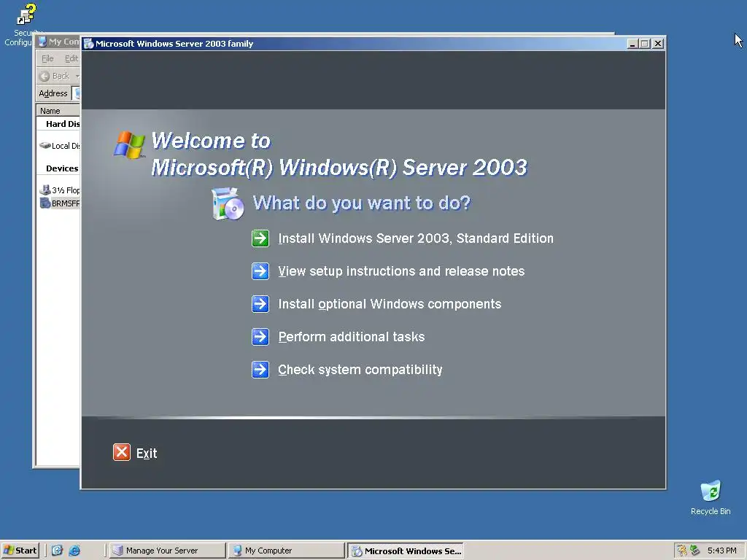Minimize the Windows Server 2003 family window
The width and height of the screenshot is (747, 560).
pyautogui.click(x=632, y=44)
